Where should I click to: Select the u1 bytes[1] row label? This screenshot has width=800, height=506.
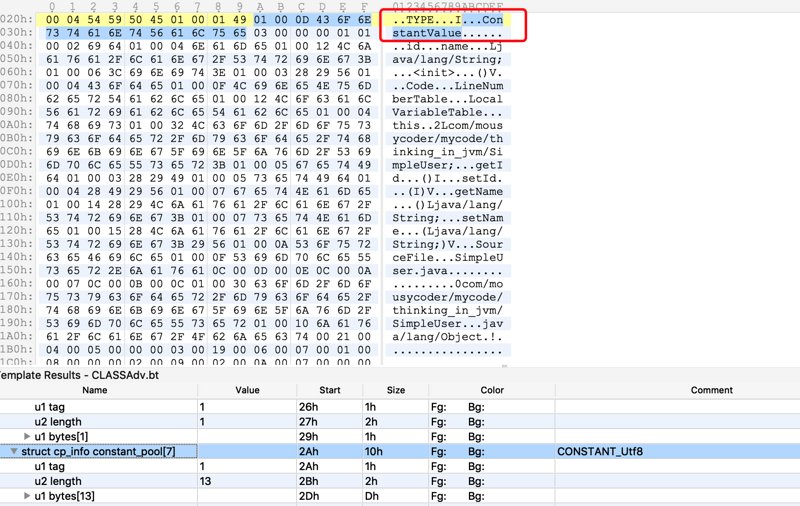[x=61, y=437]
